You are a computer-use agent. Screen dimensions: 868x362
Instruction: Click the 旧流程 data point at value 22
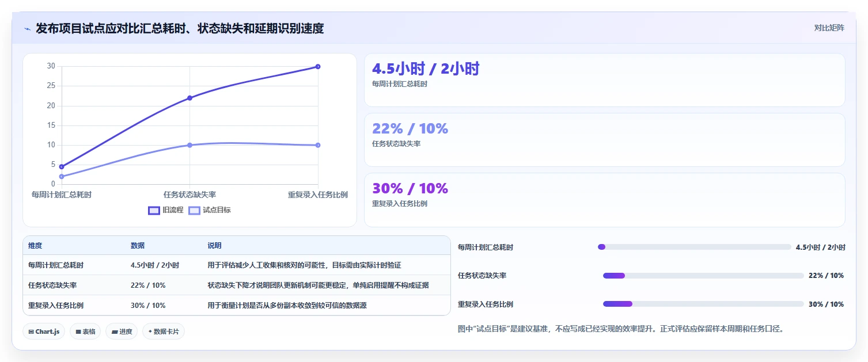(x=189, y=98)
